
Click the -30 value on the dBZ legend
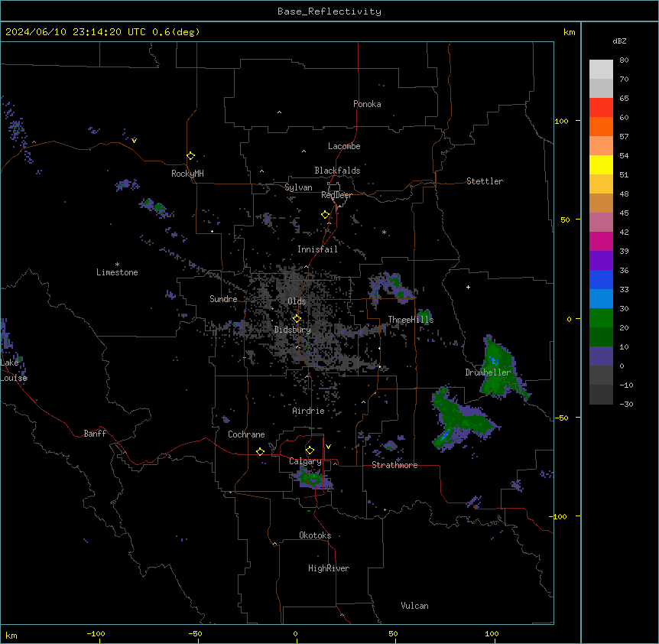click(x=626, y=405)
